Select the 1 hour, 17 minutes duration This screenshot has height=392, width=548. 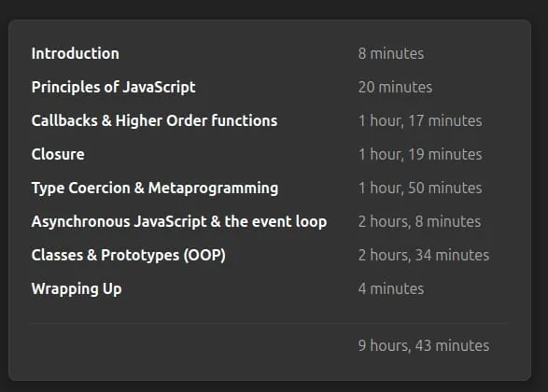420,121
